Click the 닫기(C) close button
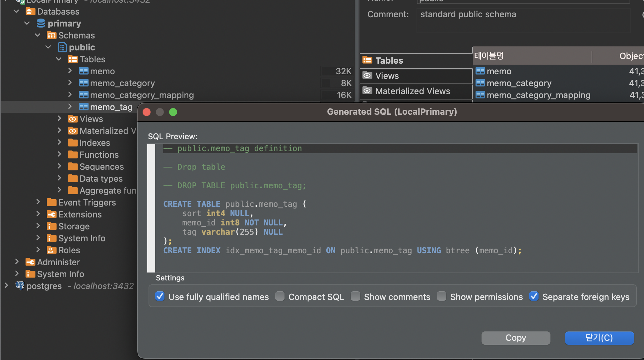 pyautogui.click(x=599, y=338)
